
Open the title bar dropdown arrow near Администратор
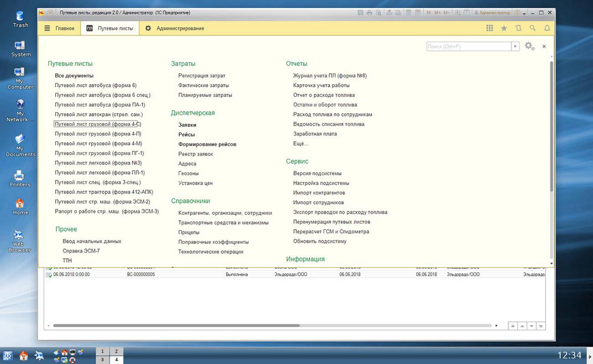[x=525, y=13]
